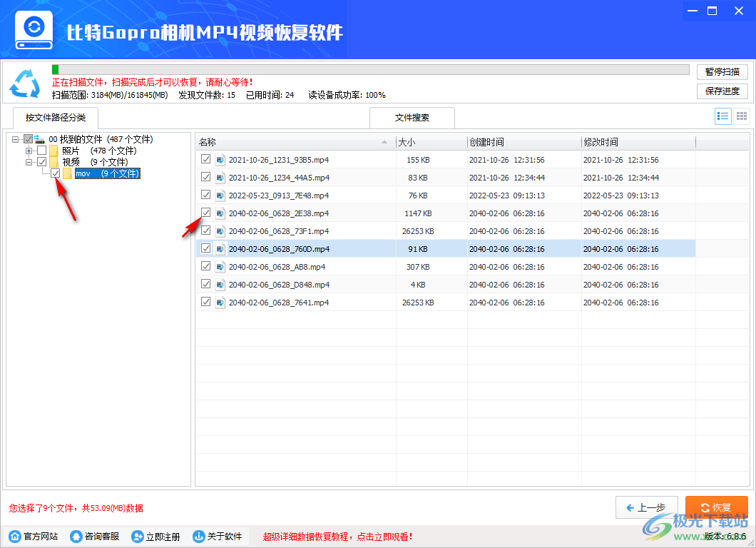Open the 超级详细数据恢复教程 link

click(x=337, y=537)
